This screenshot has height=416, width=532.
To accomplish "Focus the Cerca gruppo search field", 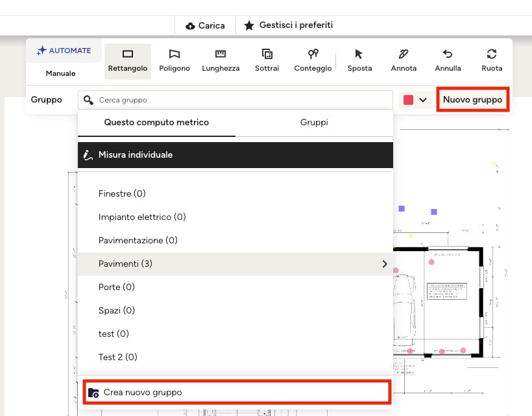I will coord(240,100).
